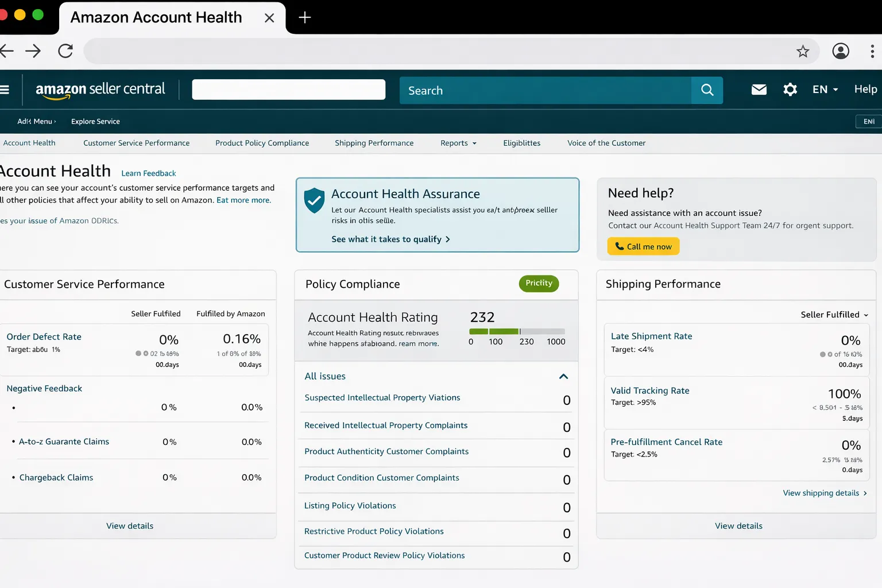Open the browser profile avatar icon
Image resolution: width=882 pixels, height=588 pixels.
pos(841,51)
